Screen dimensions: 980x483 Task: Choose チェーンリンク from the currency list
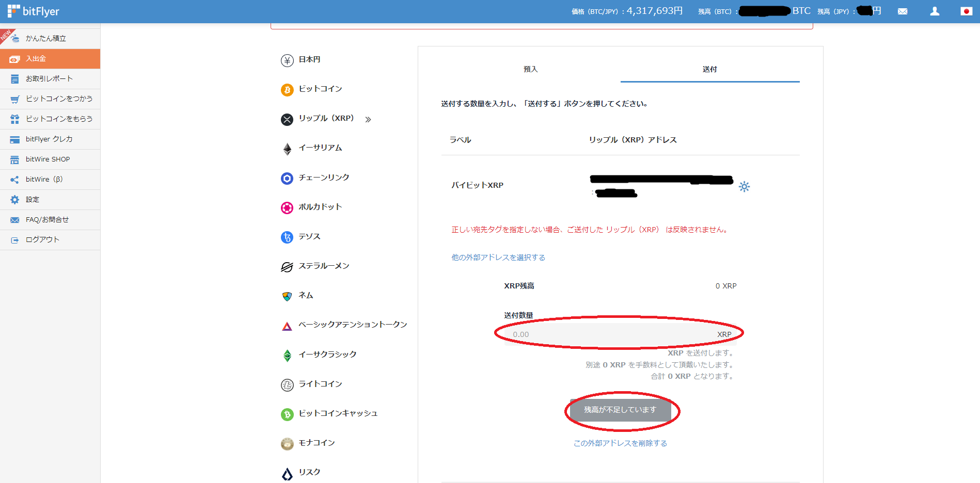(324, 178)
